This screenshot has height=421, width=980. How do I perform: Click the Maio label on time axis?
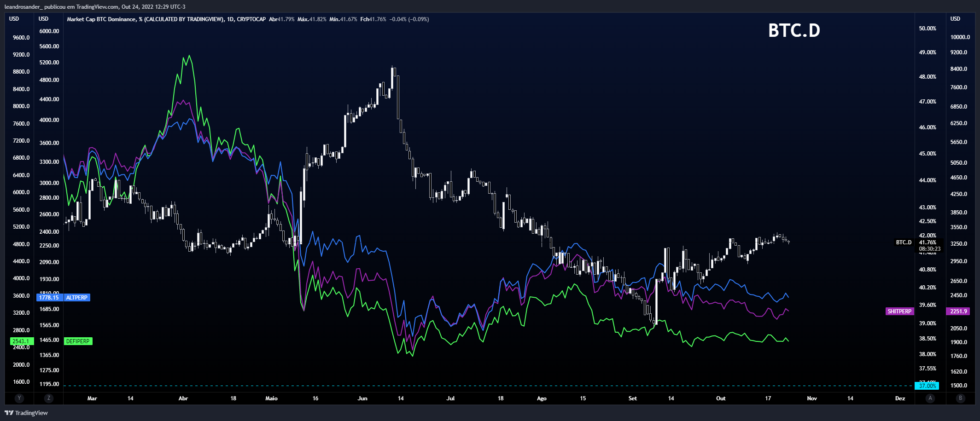coord(271,398)
